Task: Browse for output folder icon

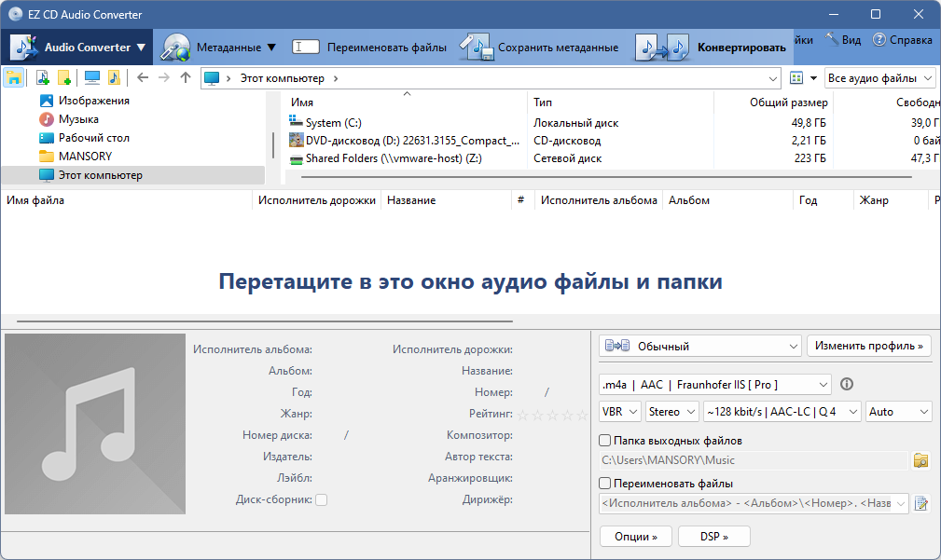Action: tap(921, 460)
